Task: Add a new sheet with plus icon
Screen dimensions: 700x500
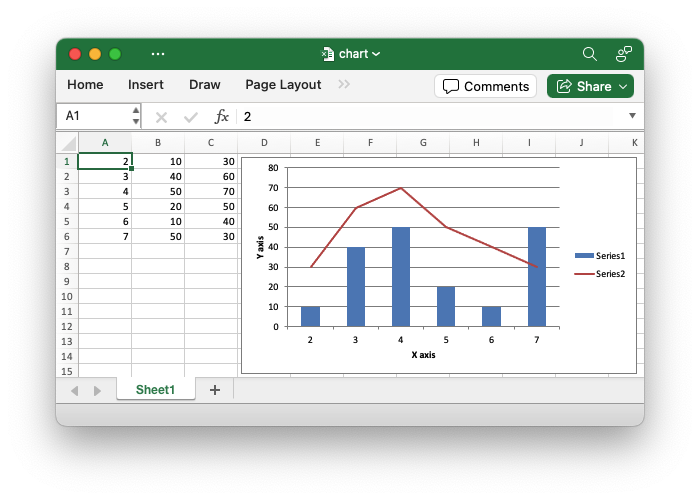Action: 214,390
